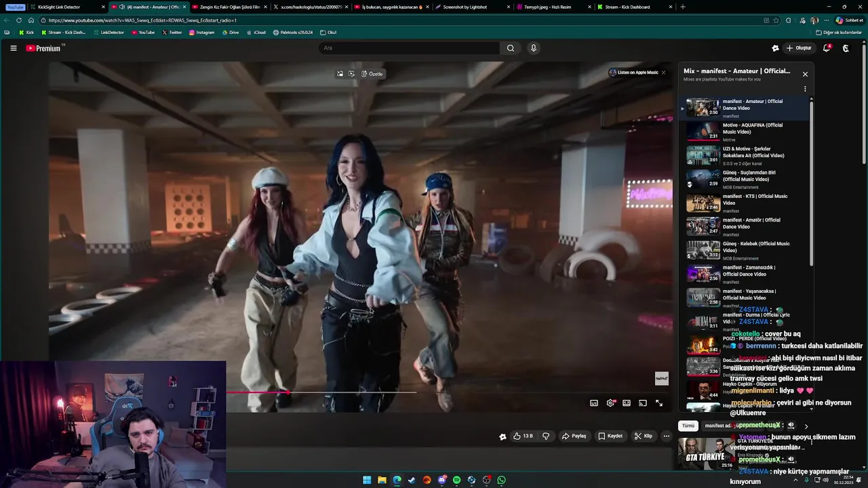Open the Paletools v26.0.24 bookmark
The width and height of the screenshot is (868, 488).
click(293, 33)
